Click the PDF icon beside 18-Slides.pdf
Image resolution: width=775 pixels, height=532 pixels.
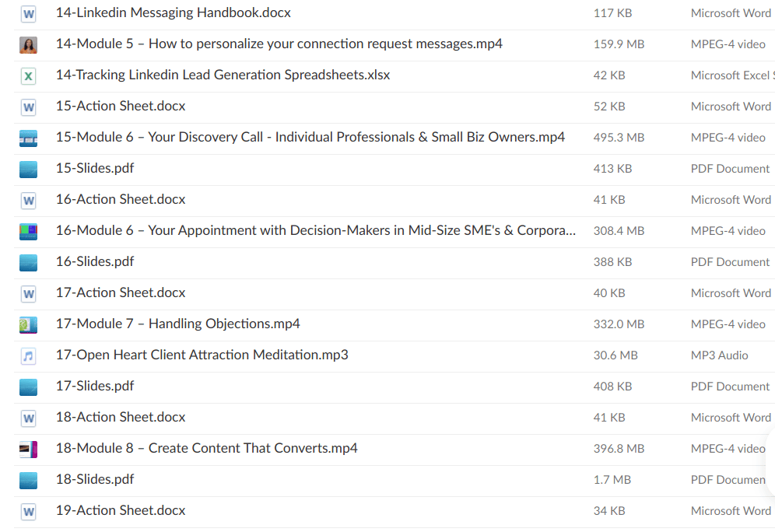tap(29, 480)
